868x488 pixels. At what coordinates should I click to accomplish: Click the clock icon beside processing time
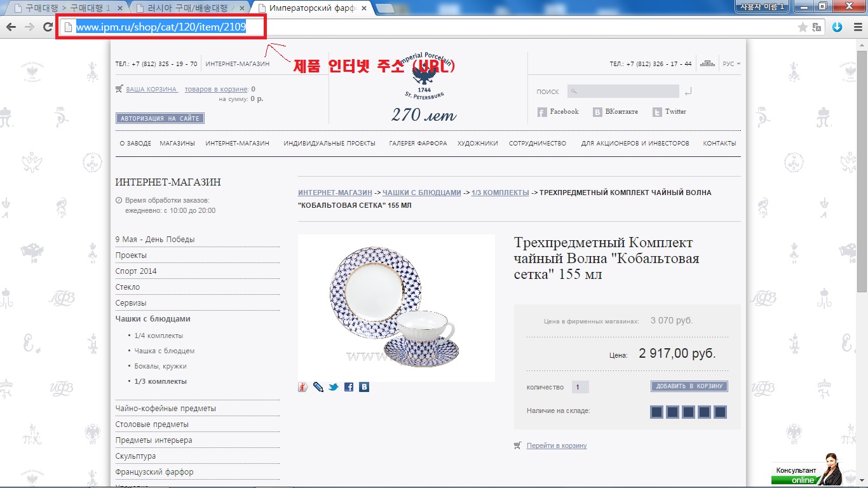click(x=119, y=200)
